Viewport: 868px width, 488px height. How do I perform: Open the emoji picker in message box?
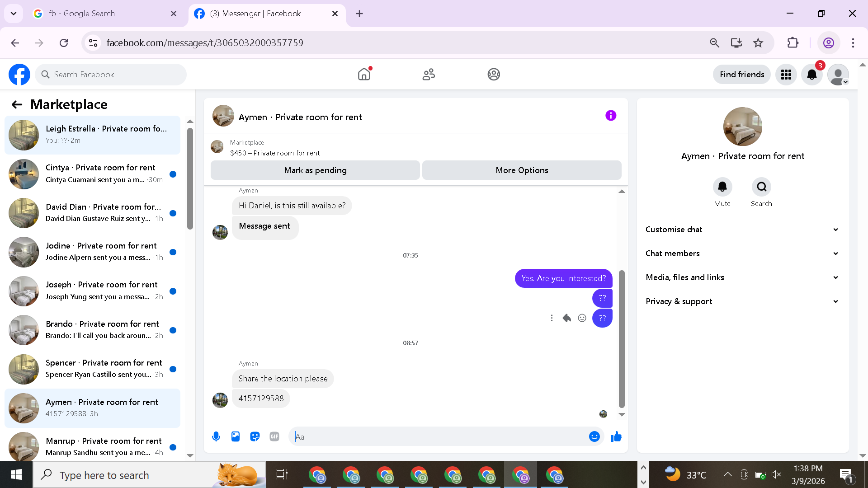(594, 436)
